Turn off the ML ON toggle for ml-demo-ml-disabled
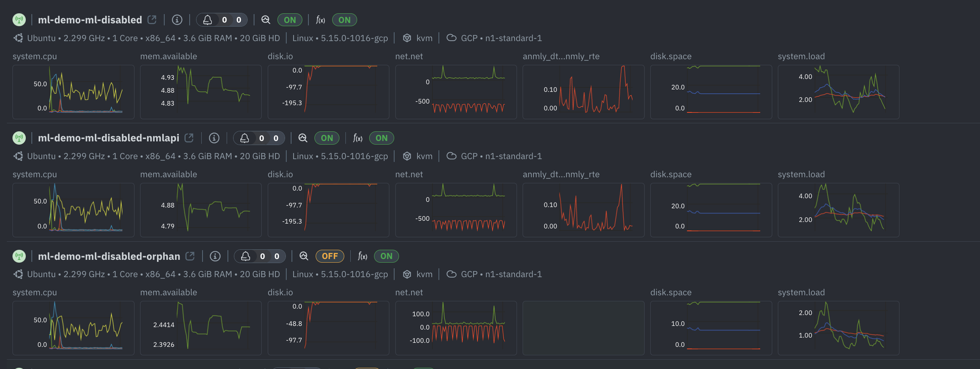Screen dimensions: 980x369 [x=290, y=19]
